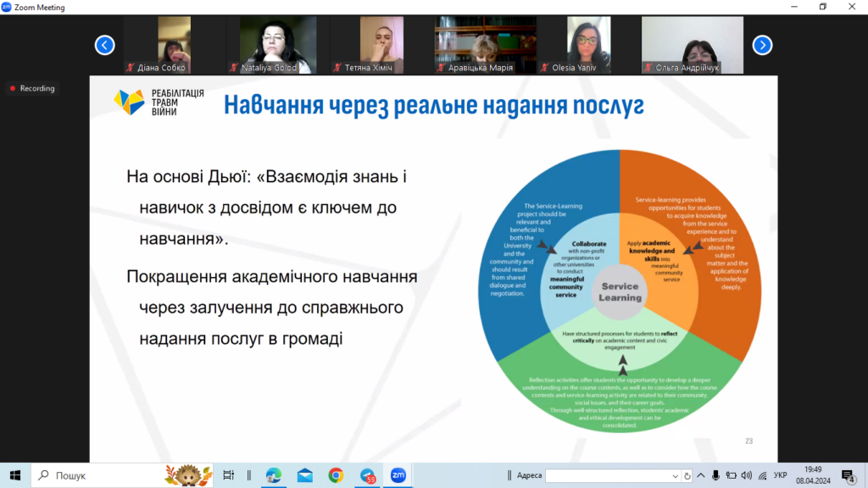
Task: Open Task View in taskbar
Action: coord(228,475)
